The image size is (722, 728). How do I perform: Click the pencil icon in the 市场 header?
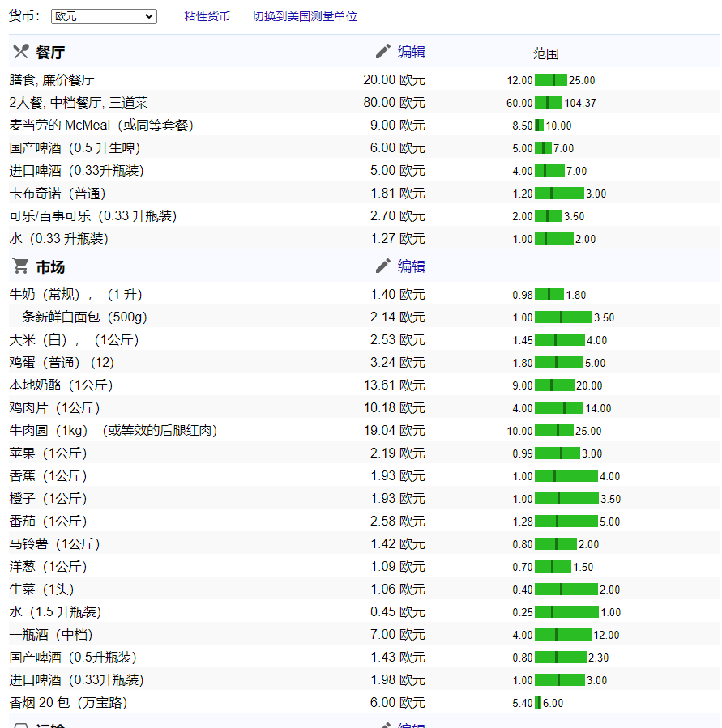[x=383, y=266]
